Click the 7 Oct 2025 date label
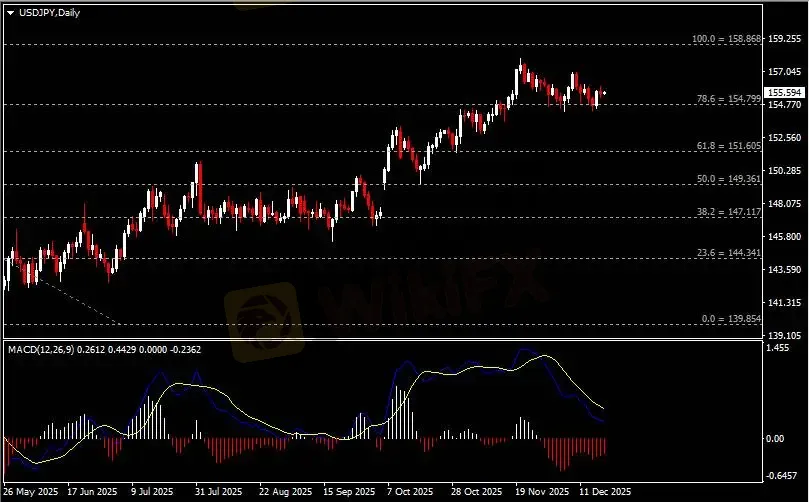Screen dimensions: 809x502 [410, 492]
